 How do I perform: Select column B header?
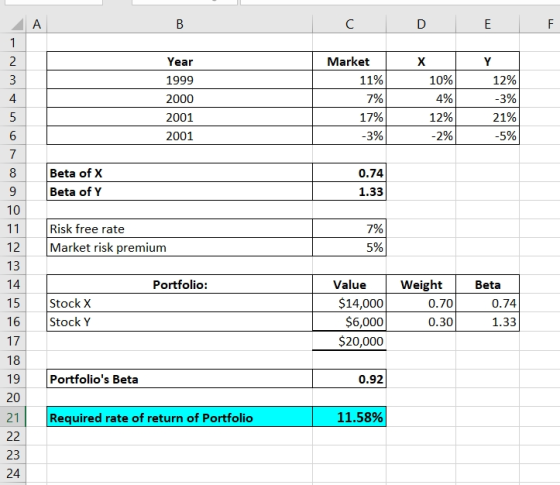[x=179, y=24]
